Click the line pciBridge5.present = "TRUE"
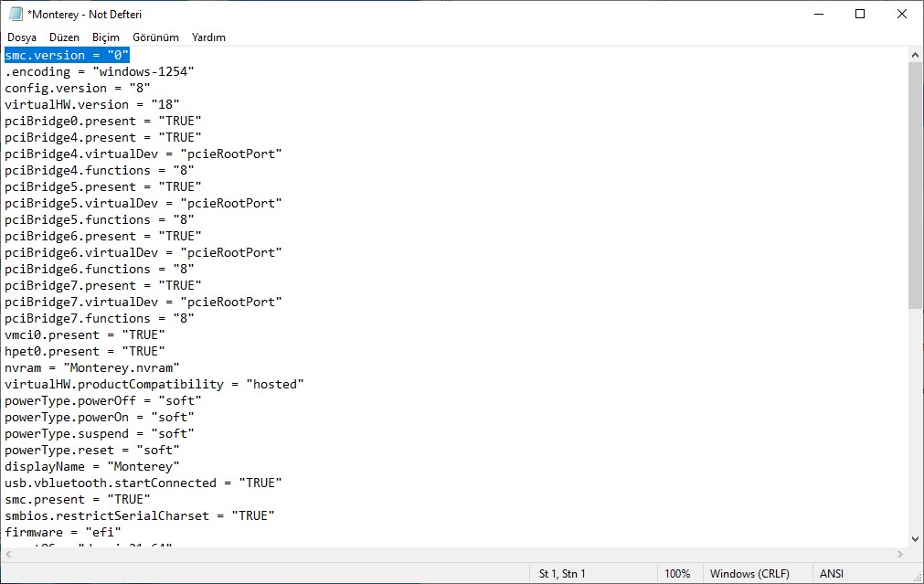 point(102,187)
